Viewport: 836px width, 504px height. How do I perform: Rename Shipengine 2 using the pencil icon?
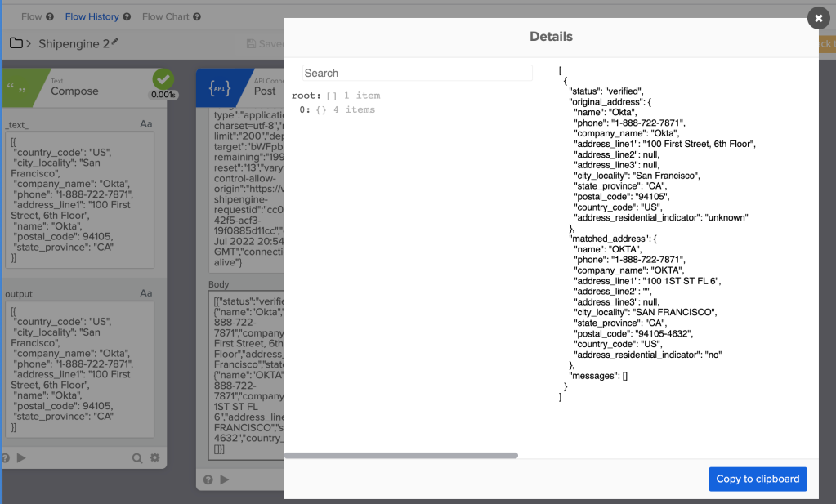(x=115, y=42)
